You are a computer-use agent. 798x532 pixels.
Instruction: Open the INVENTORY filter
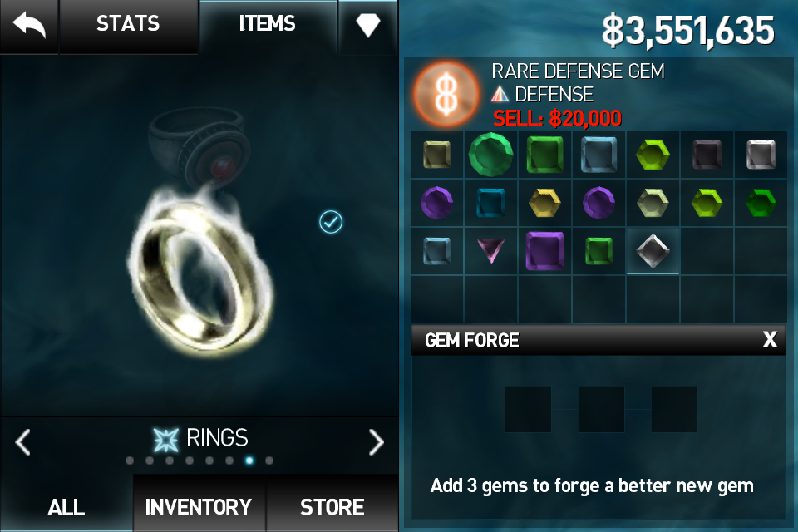199,506
